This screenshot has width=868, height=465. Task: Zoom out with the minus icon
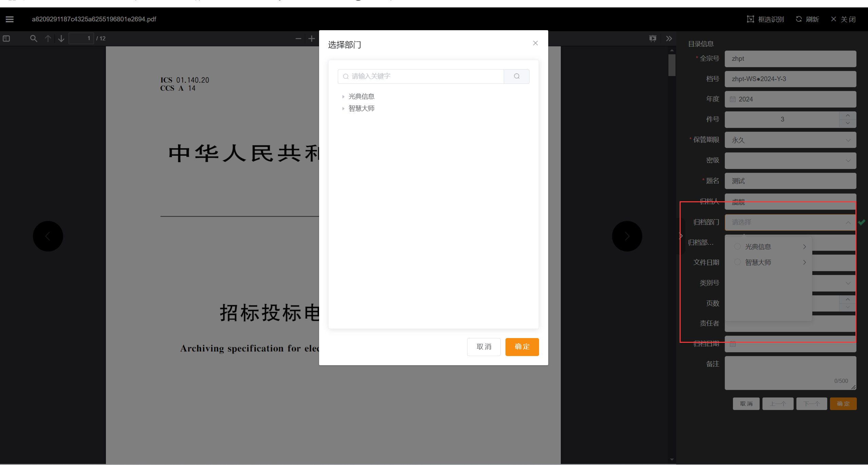(x=298, y=38)
